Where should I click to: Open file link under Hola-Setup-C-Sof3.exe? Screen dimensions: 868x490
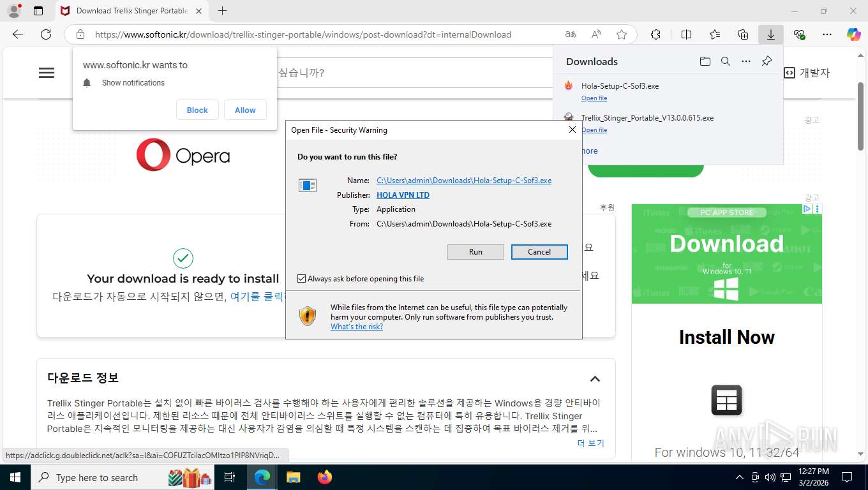594,98
